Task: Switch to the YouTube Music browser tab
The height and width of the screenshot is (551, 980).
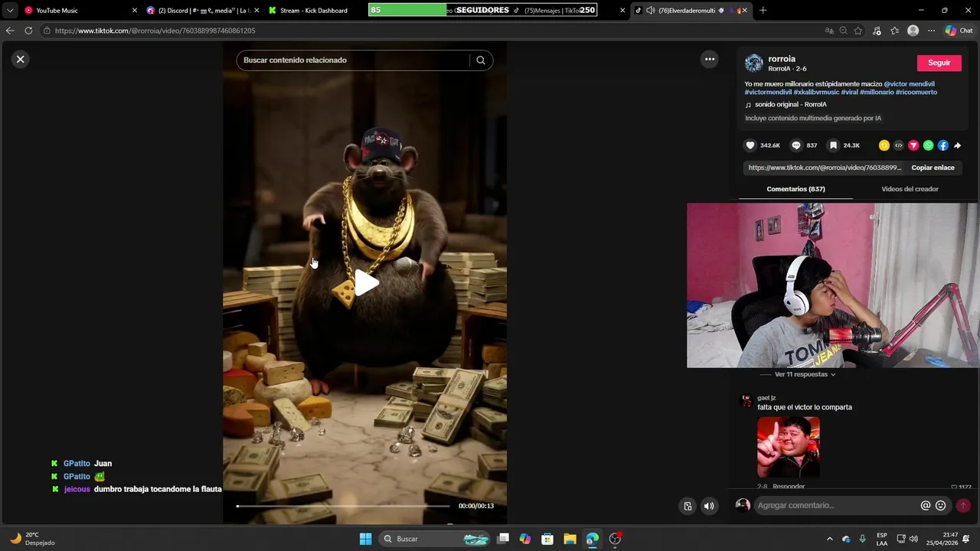Action: 78,11
